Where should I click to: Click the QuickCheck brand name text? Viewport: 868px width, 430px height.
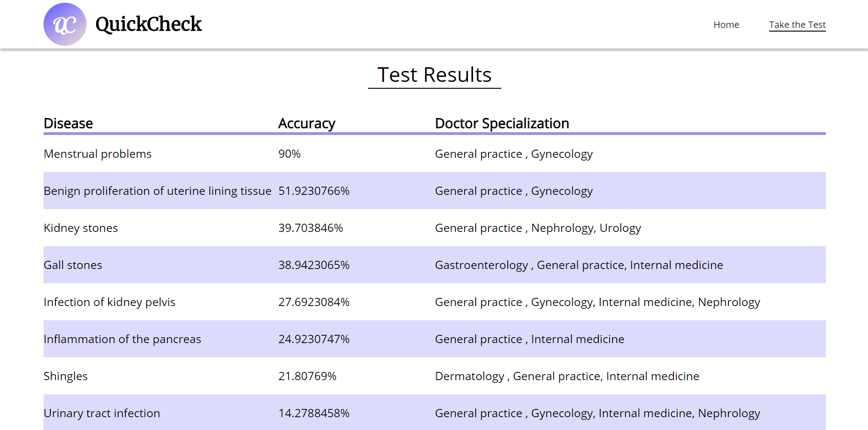(x=148, y=24)
